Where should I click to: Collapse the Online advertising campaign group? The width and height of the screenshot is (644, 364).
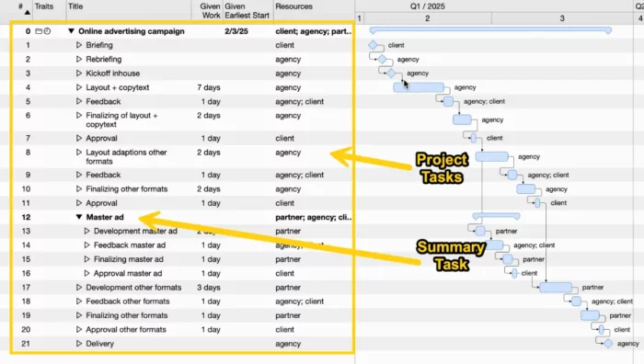71,31
